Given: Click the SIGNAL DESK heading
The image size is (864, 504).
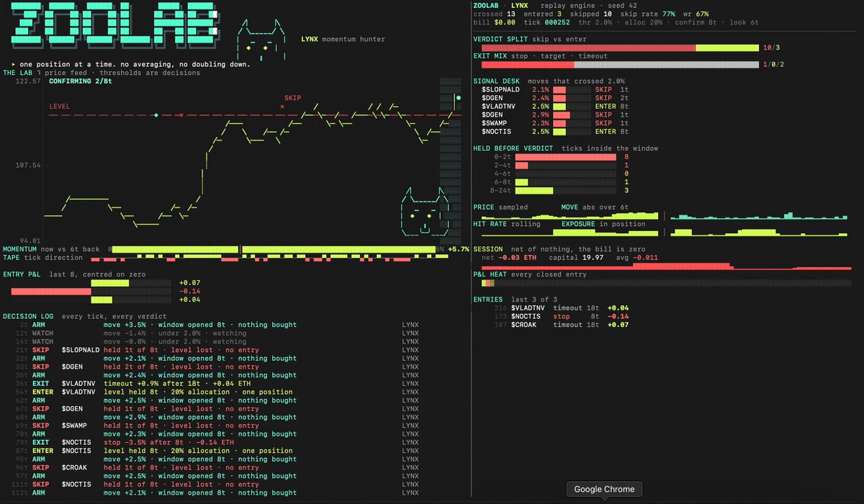Looking at the screenshot, I should tap(496, 81).
